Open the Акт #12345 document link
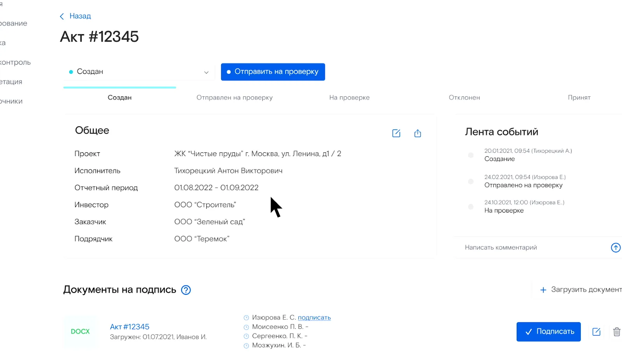622x364 pixels. pyautogui.click(x=129, y=327)
